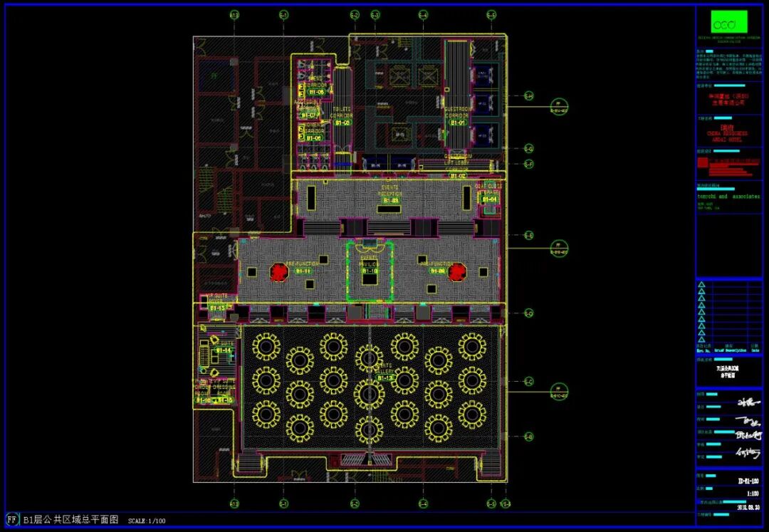
Task: Select the first revision triangle in revision table
Action: [x=701, y=284]
